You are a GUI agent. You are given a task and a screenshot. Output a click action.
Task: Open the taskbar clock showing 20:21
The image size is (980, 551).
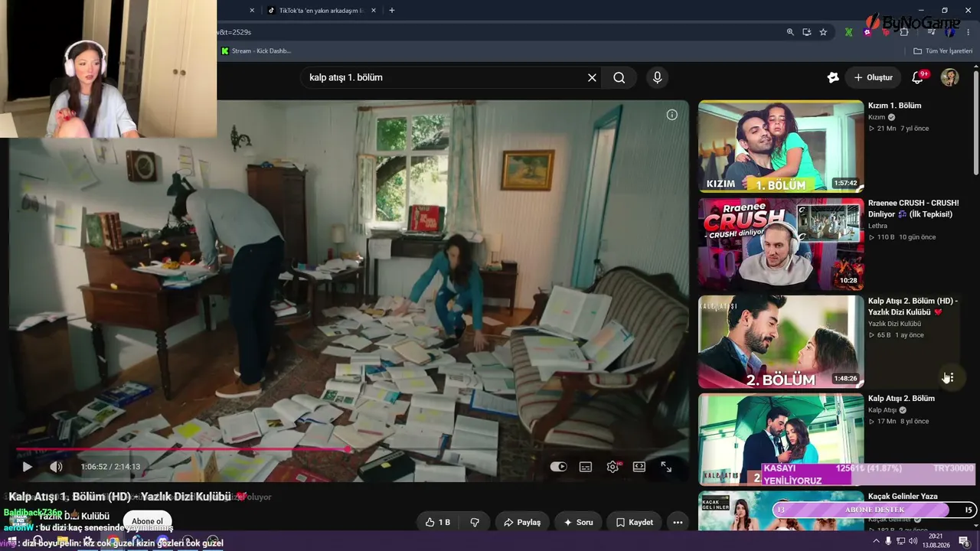pos(935,541)
